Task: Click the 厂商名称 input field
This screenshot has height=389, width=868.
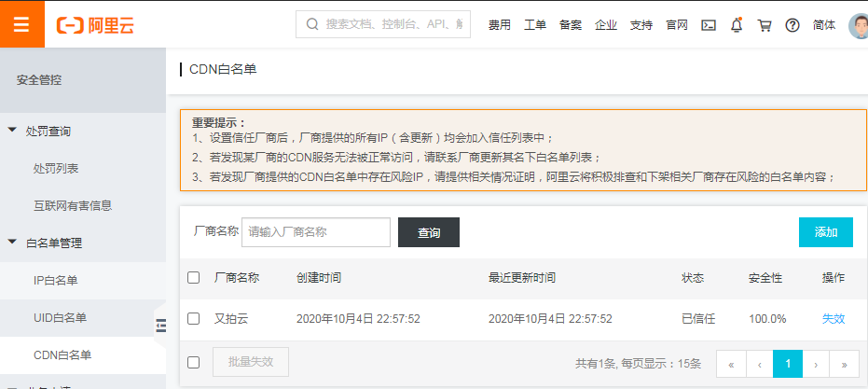Action: click(316, 231)
